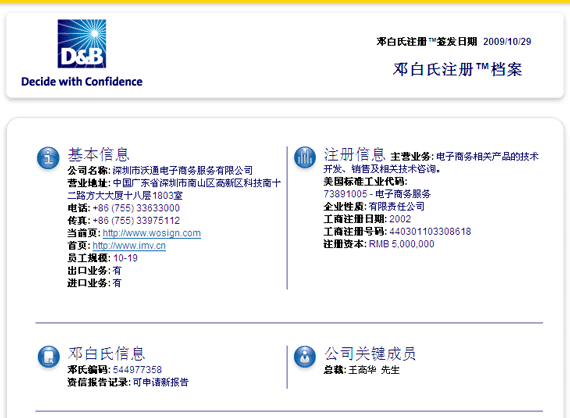Click the 基本信息 section heading
This screenshot has width=570, height=418.
click(99, 154)
